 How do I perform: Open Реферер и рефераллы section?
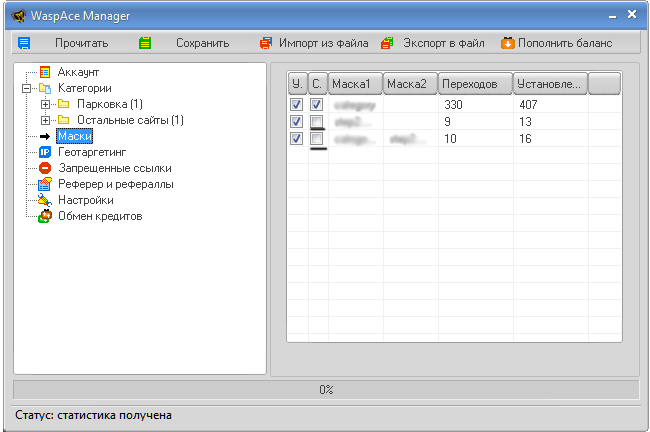[115, 184]
